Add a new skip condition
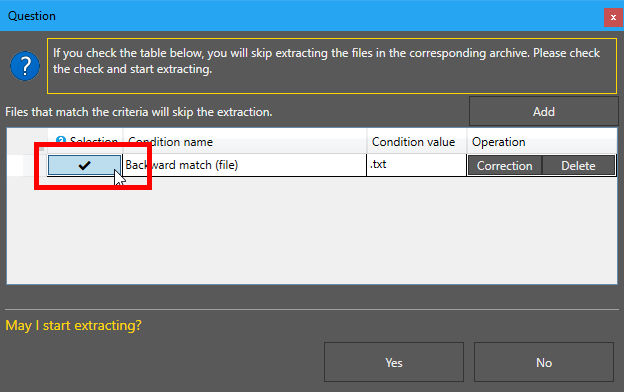Image resolution: width=624 pixels, height=392 pixels. 544,111
